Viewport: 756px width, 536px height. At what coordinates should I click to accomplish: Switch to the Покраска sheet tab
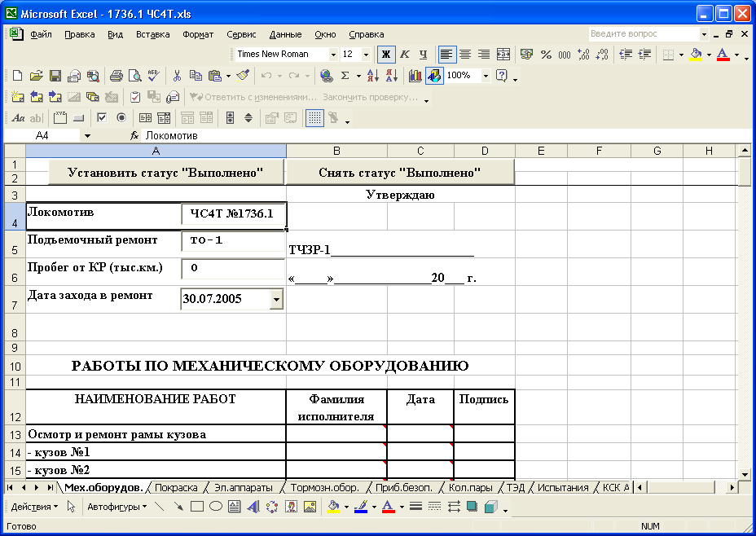click(x=176, y=487)
